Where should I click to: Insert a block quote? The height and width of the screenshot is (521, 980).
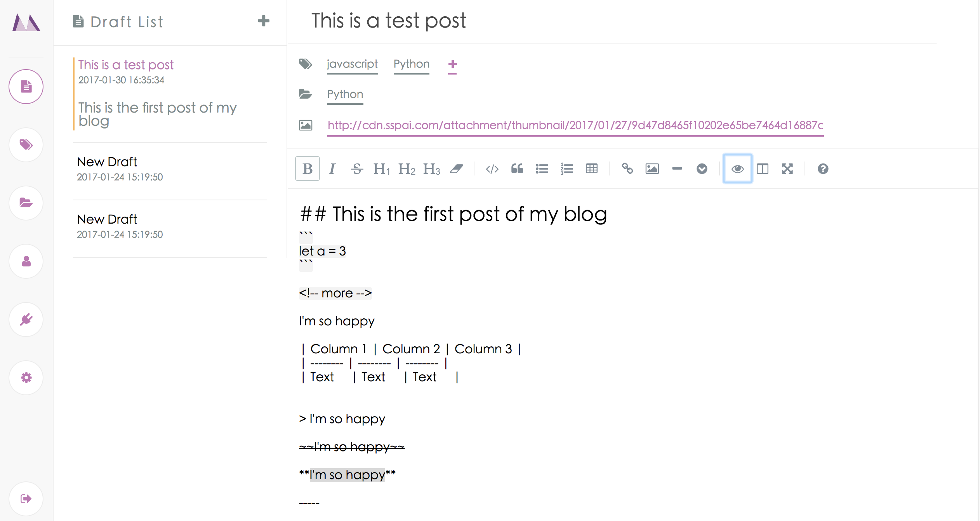517,169
